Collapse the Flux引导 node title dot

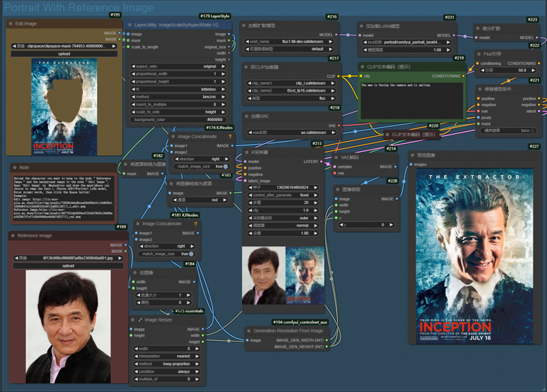tap(479, 54)
